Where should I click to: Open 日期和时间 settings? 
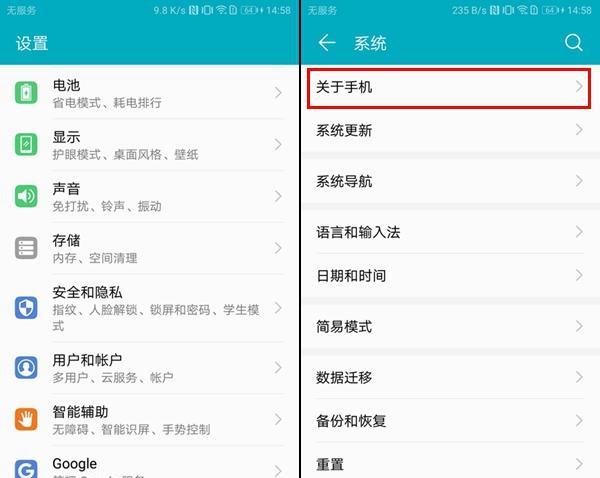point(450,276)
